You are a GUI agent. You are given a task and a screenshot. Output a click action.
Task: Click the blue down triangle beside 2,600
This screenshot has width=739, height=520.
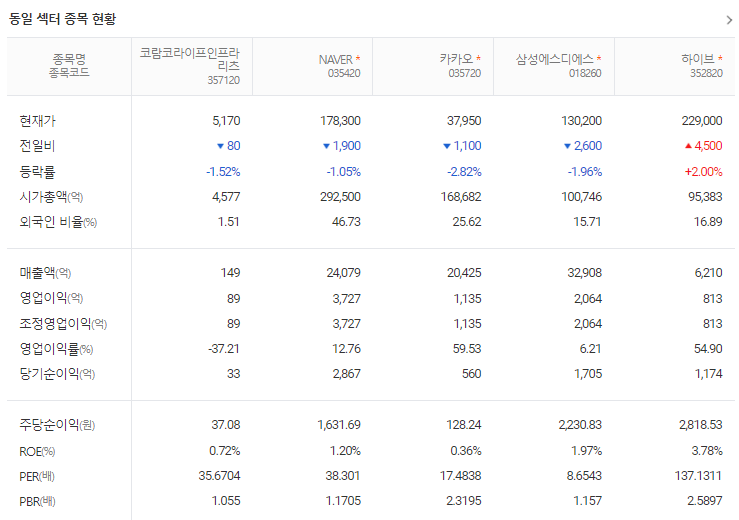[x=567, y=146]
